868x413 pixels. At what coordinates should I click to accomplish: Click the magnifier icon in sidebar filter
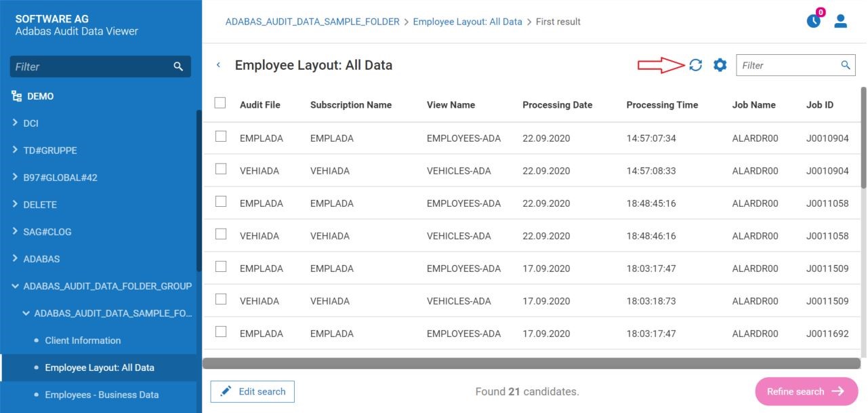tap(178, 66)
